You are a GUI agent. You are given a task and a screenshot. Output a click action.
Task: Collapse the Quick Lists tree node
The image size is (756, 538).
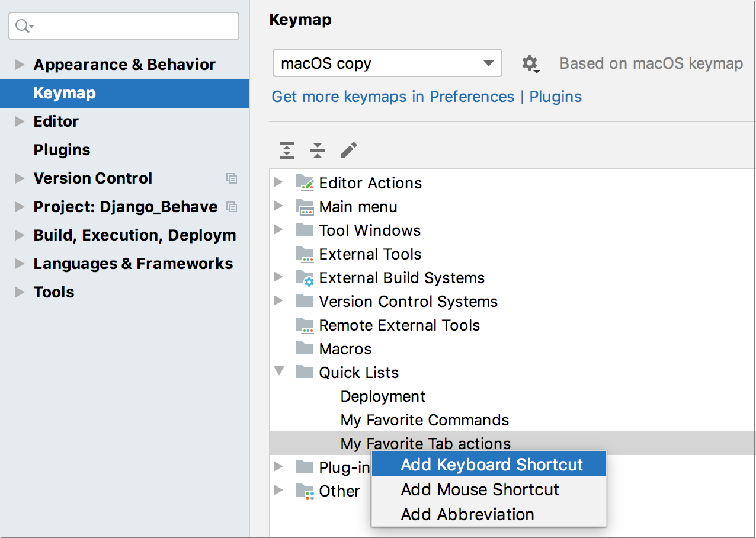tap(278, 372)
